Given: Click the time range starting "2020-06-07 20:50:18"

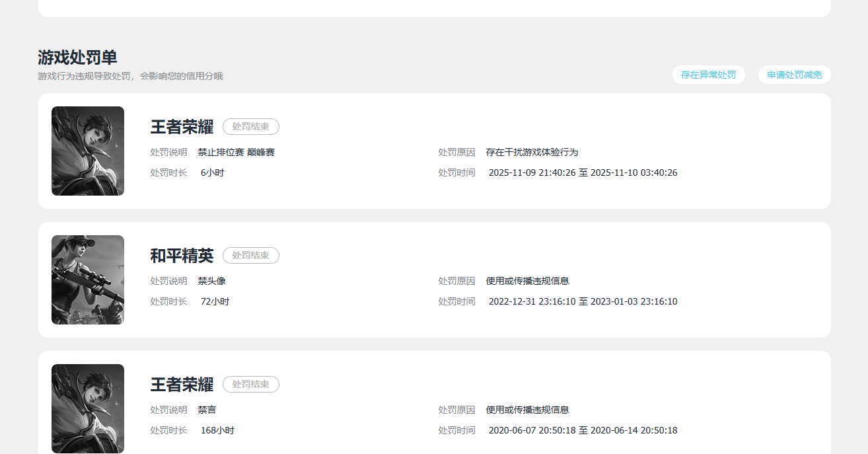Looking at the screenshot, I should tap(583, 430).
